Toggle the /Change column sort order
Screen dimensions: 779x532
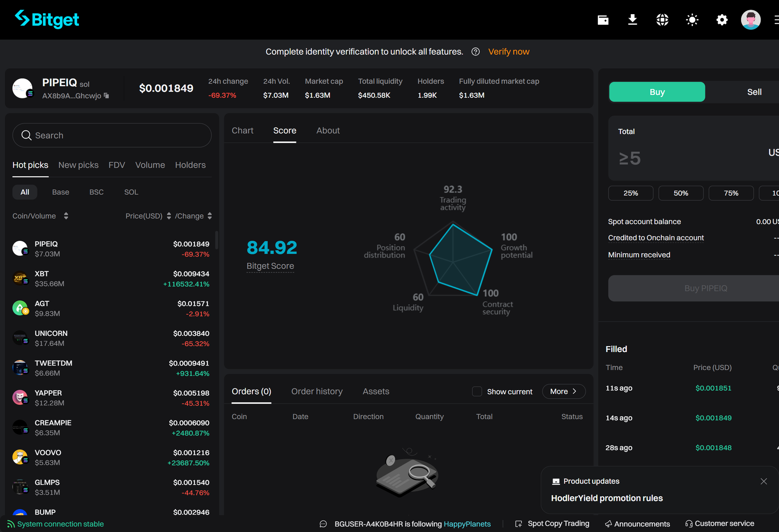coord(209,216)
